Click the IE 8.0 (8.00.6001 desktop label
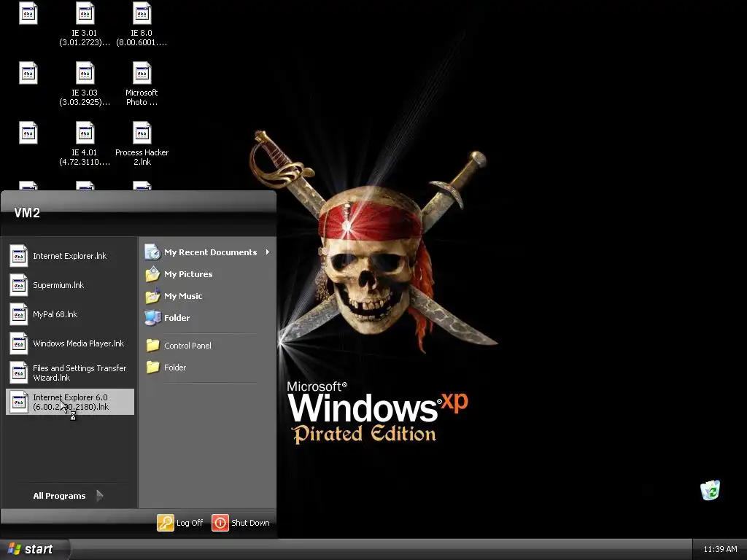The width and height of the screenshot is (747, 560). coord(142,38)
